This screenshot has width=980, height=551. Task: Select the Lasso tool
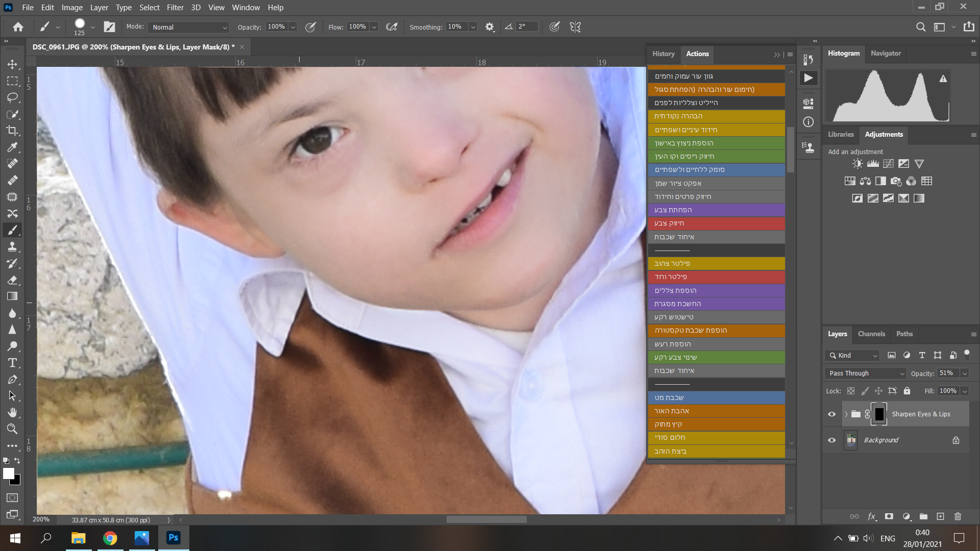click(12, 97)
